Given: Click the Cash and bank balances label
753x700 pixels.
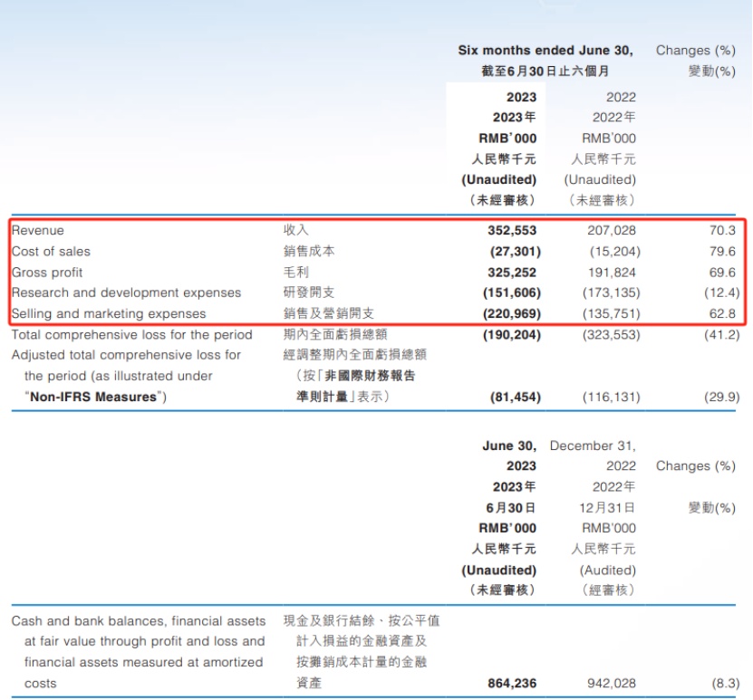Looking at the screenshot, I should [139, 651].
